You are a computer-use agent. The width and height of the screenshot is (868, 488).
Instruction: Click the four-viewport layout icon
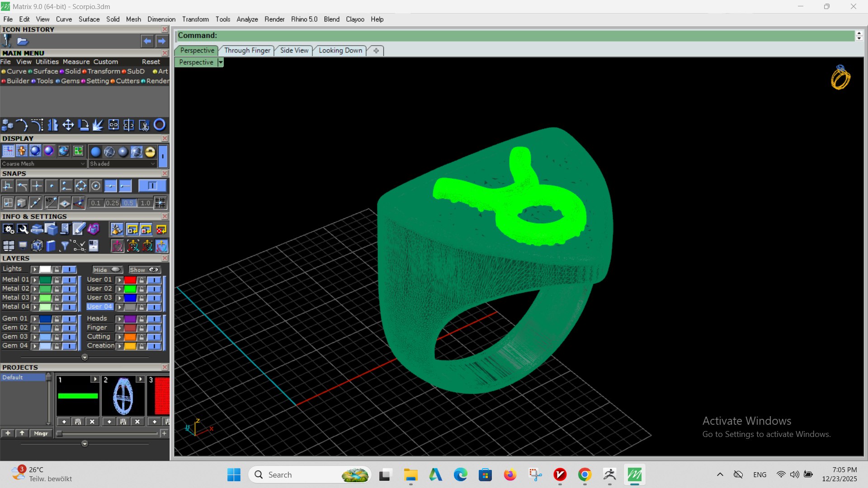9,246
